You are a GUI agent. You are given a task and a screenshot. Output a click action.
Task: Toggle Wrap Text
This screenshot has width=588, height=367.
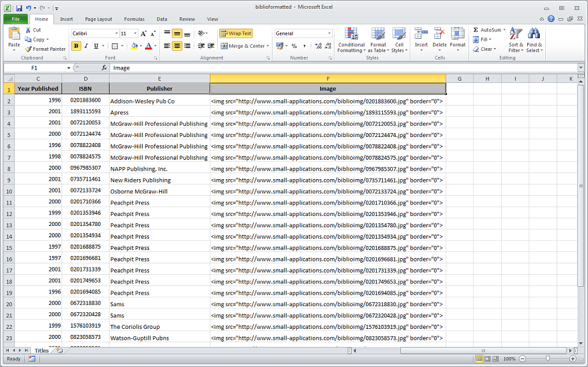(236, 33)
